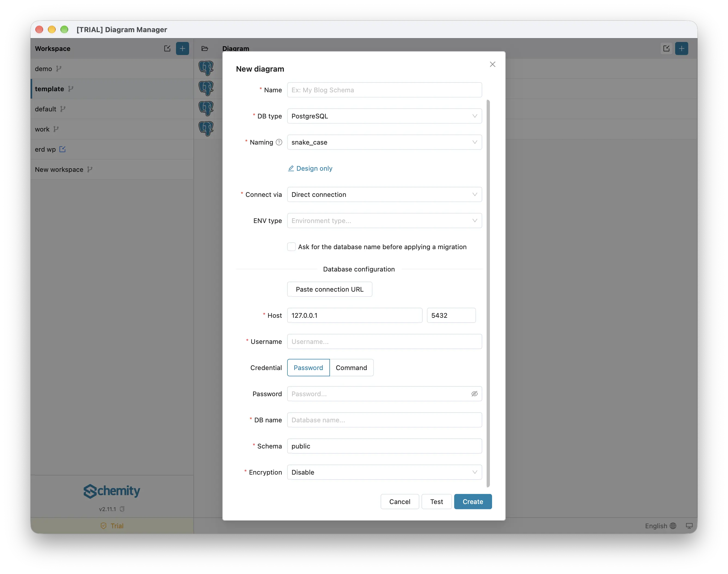Toggle password visibility eye icon
The width and height of the screenshot is (728, 574).
click(x=474, y=394)
